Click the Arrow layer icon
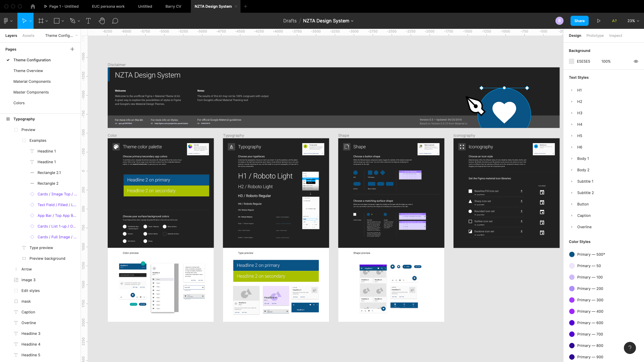 (16, 269)
